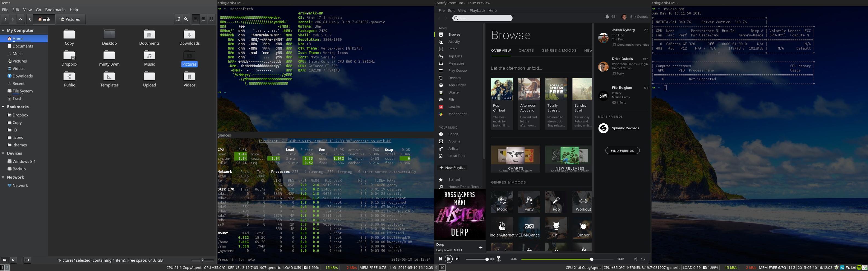Screen dimensions: 868x271
Task: Open Workout genre tile
Action: [x=582, y=202]
